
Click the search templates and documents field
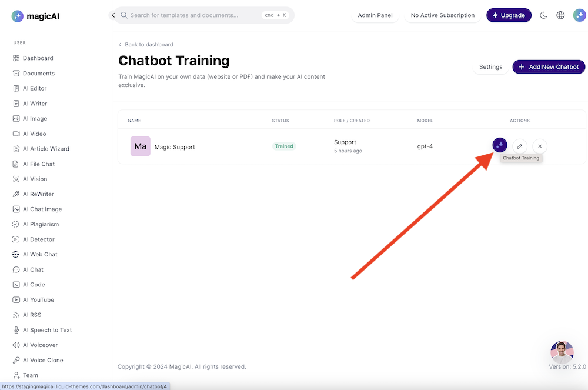click(204, 15)
